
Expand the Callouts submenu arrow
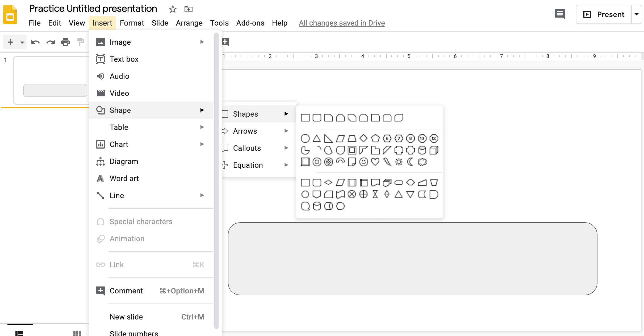click(286, 148)
